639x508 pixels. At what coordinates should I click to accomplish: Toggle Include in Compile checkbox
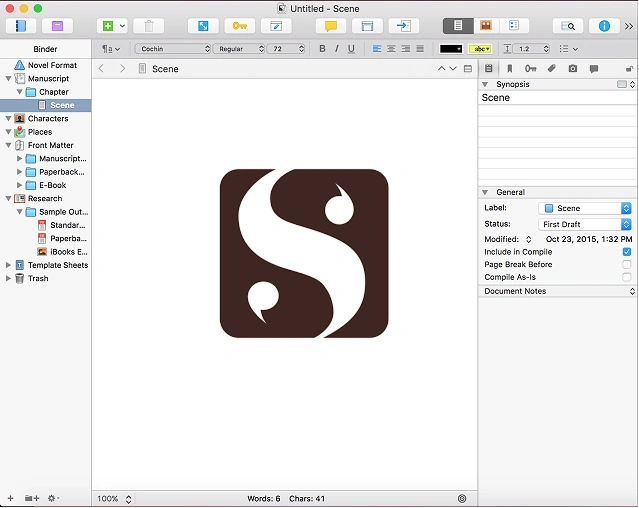[x=627, y=252]
